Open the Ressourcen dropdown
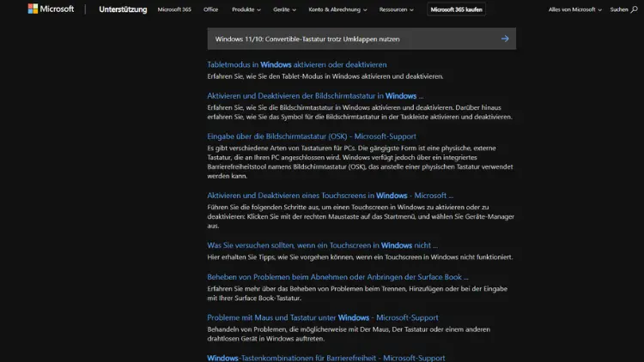The height and width of the screenshot is (362, 644). [397, 9]
